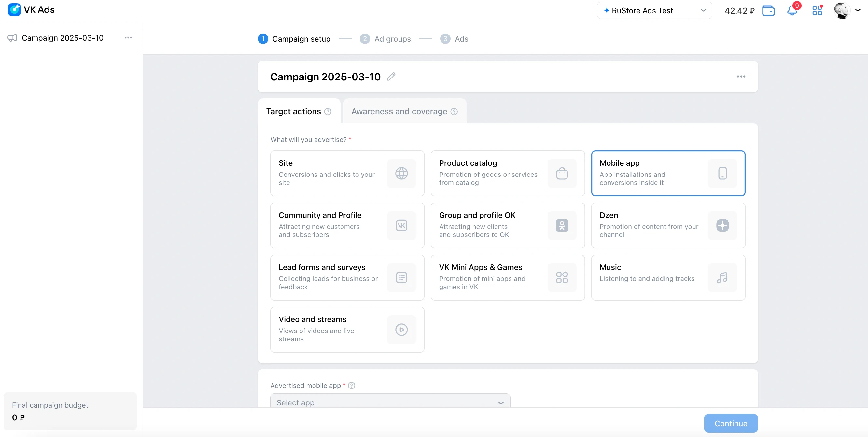Click the VK Ads logo
The image size is (868, 437).
pyautogui.click(x=31, y=10)
